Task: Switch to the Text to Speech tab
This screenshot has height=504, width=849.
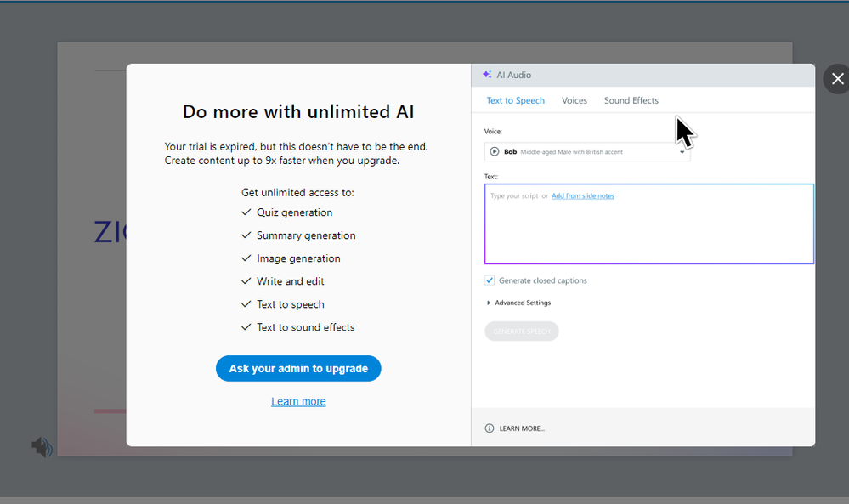Action: (x=515, y=100)
